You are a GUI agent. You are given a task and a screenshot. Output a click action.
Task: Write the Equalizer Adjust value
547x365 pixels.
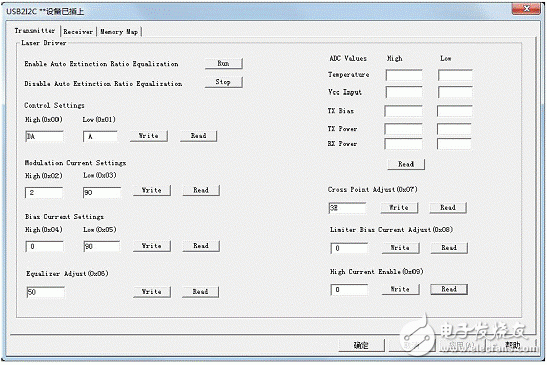[152, 292]
